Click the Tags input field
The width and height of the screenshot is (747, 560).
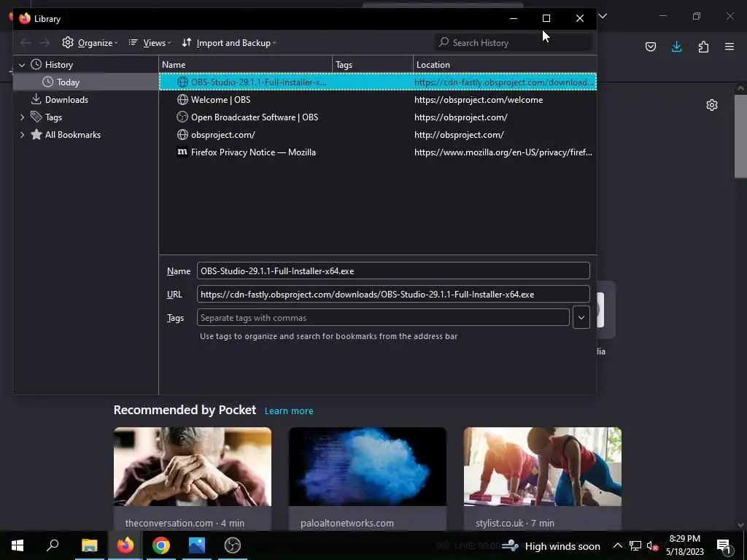(383, 318)
